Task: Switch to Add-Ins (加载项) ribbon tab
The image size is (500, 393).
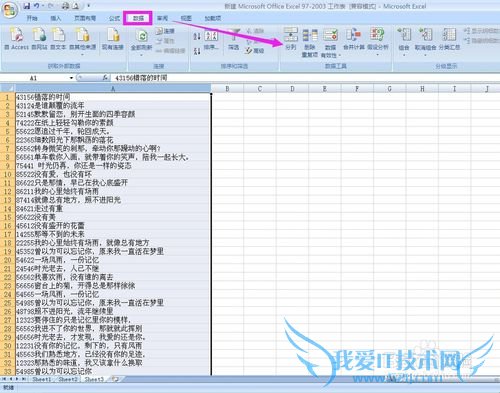Action: tap(213, 18)
